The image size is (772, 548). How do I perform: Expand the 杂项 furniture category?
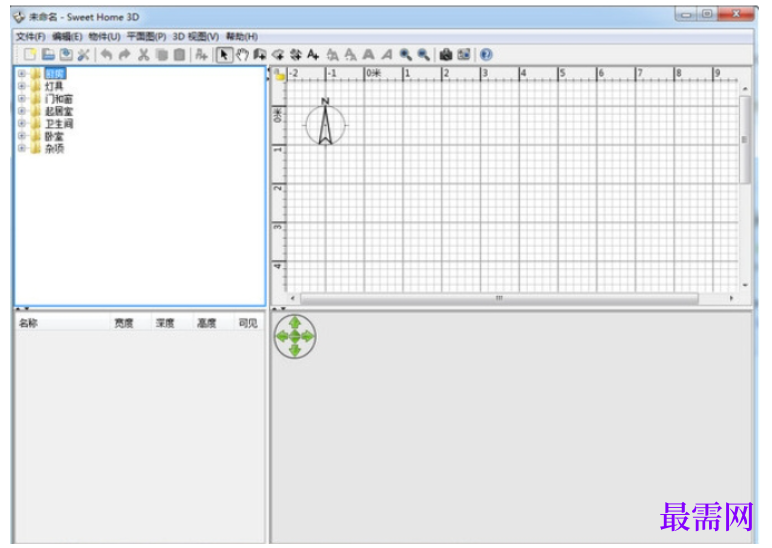click(22, 148)
